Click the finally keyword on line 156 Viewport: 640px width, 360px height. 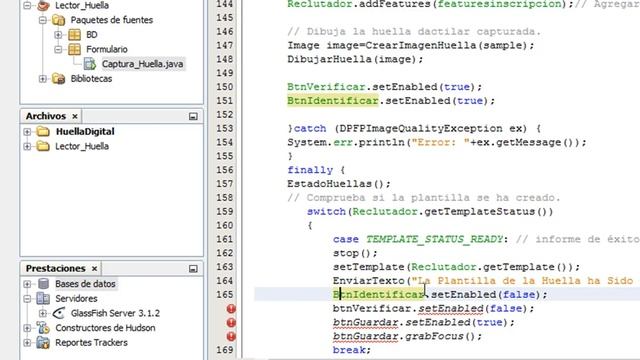coord(310,170)
